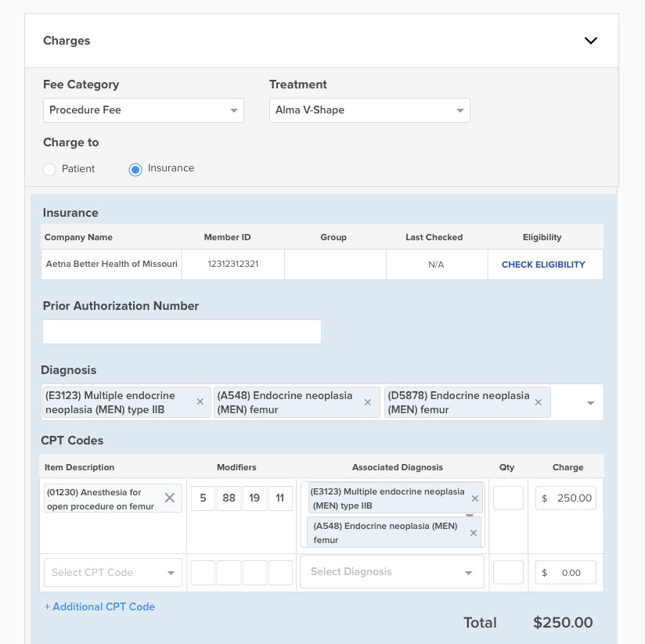Click the + Additional CPT Code link
The height and width of the screenshot is (644, 645).
coord(99,606)
